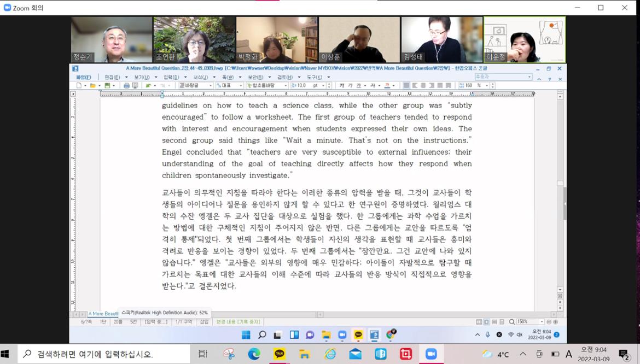The image size is (640, 364).
Task: Toggle 변경 내용 track changes status
Action: tap(238, 322)
